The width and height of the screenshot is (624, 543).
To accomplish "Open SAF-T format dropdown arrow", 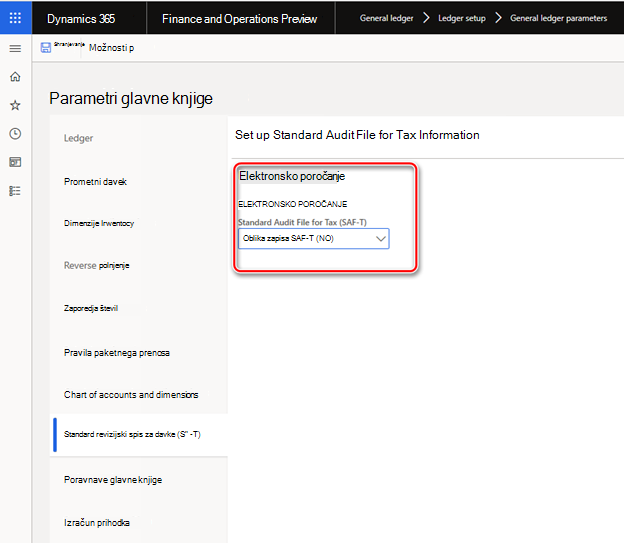I will (x=381, y=239).
